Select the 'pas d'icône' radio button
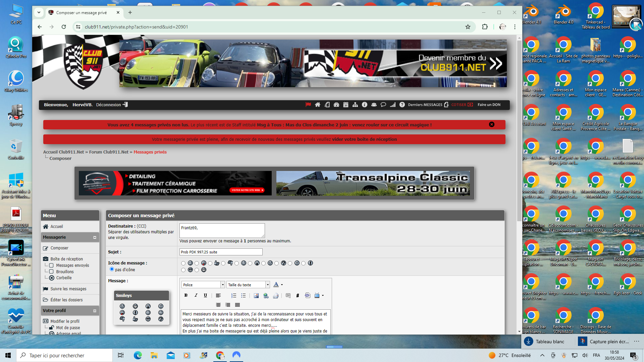 coord(112,269)
